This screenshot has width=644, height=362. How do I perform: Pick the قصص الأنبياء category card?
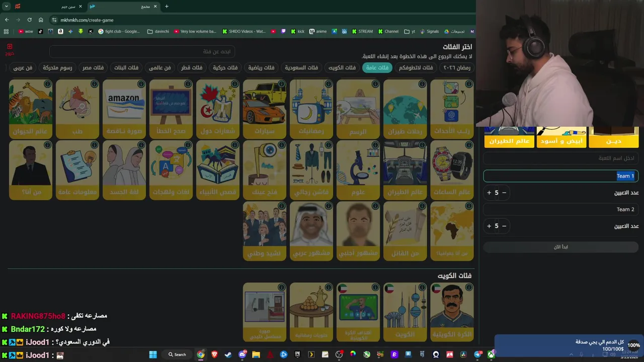point(218,170)
